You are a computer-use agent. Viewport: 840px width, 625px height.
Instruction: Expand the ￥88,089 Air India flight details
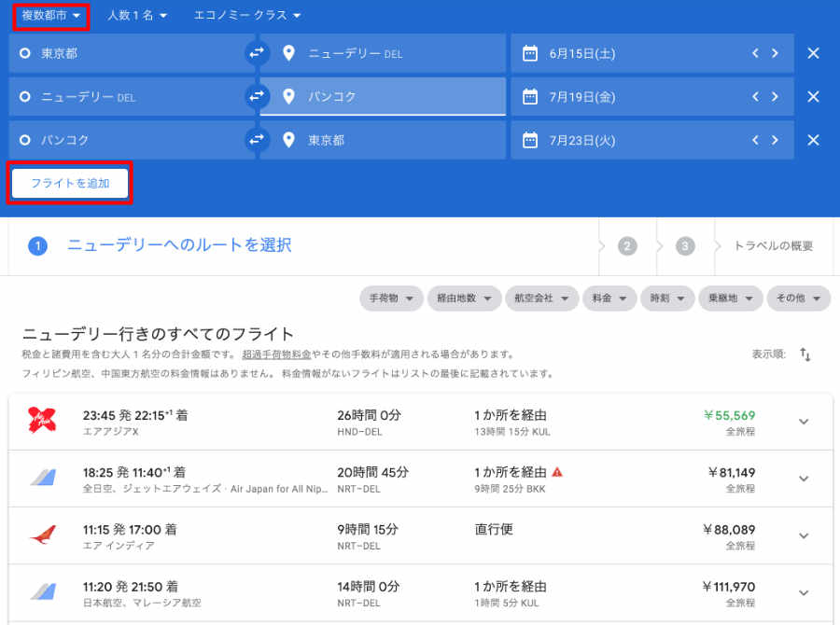pyautogui.click(x=804, y=535)
